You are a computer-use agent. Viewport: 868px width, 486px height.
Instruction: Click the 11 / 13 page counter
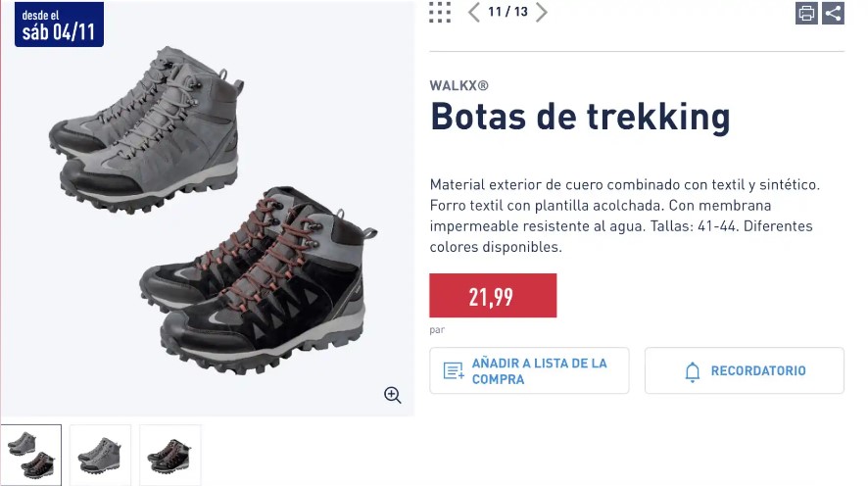pos(507,12)
